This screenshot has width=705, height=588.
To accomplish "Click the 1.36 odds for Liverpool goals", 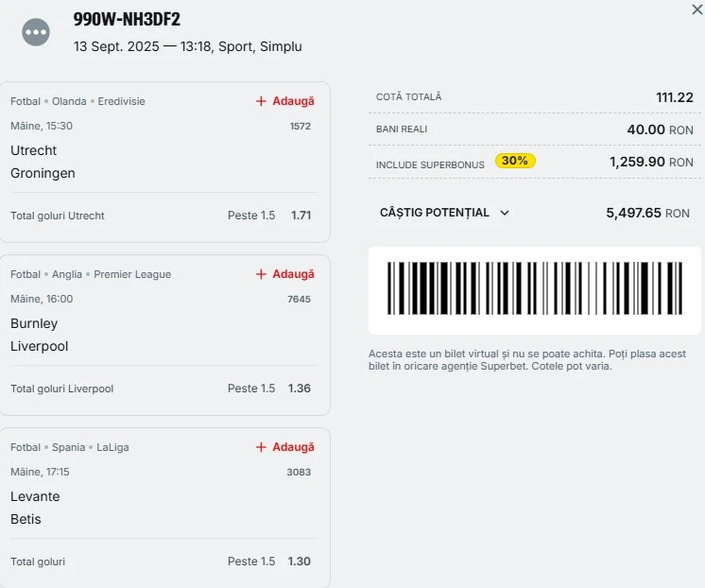I will [x=300, y=389].
